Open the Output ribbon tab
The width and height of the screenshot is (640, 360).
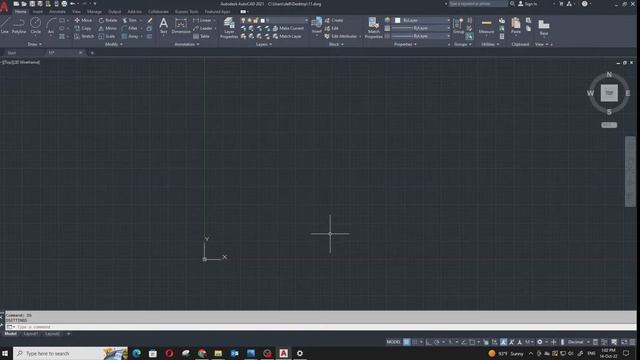pyautogui.click(x=114, y=11)
